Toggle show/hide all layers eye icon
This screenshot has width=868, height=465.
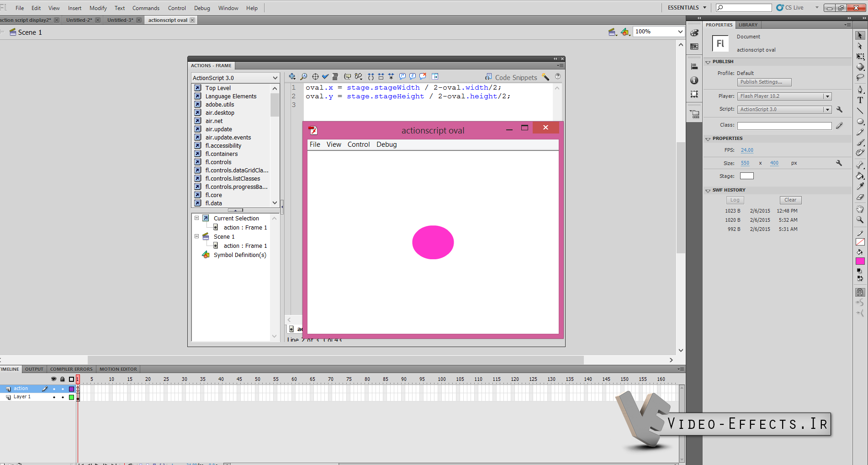54,379
